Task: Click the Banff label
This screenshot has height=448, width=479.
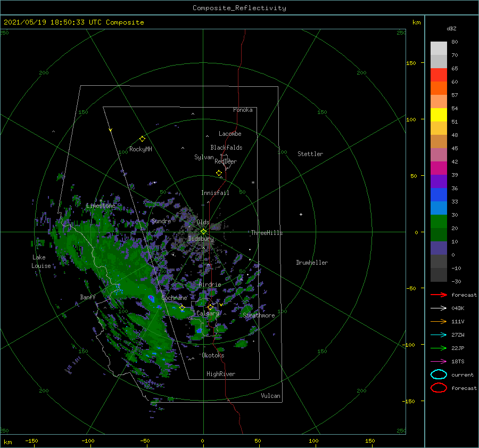Action: coord(88,297)
